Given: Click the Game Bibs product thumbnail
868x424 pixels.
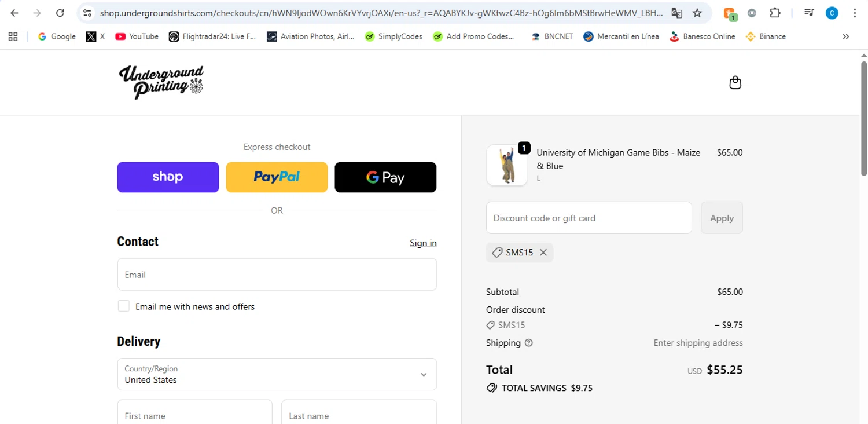Looking at the screenshot, I should pos(507,165).
